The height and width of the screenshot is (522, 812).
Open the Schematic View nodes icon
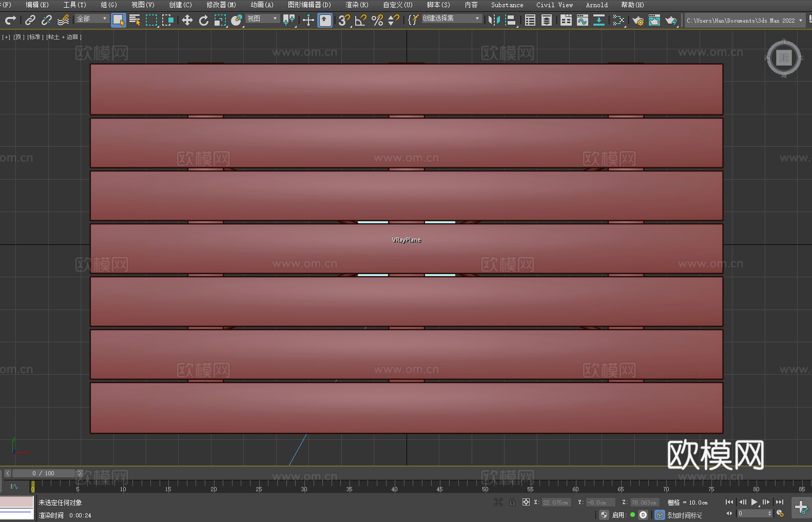(x=618, y=20)
